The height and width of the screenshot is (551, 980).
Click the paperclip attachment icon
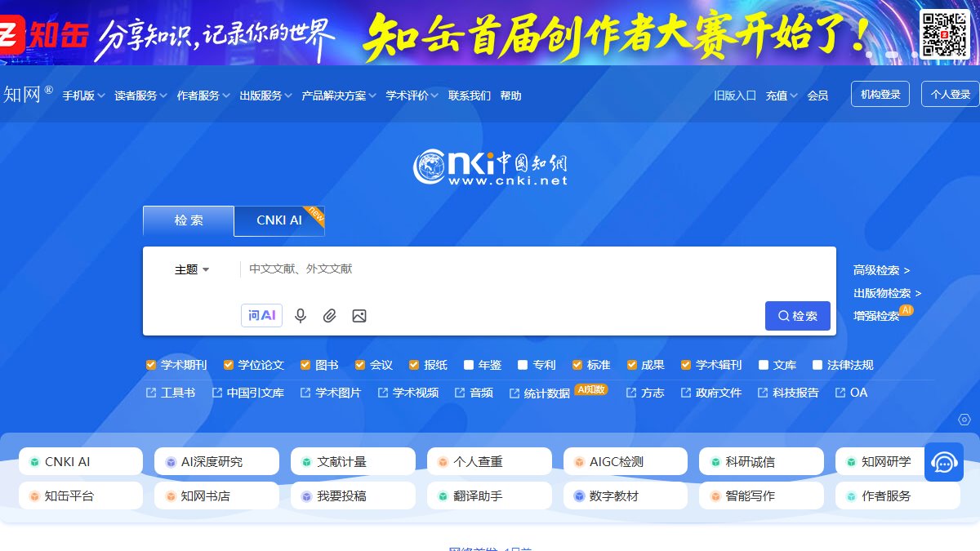[x=329, y=316]
